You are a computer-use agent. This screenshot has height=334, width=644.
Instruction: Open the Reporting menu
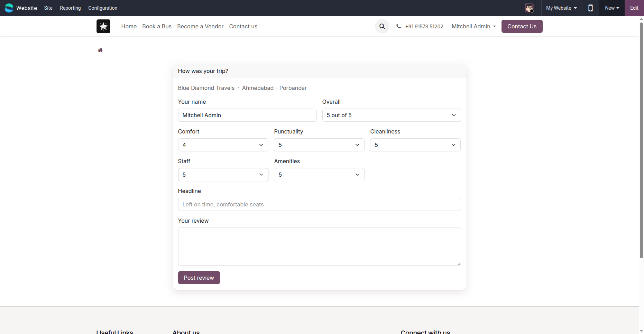70,8
